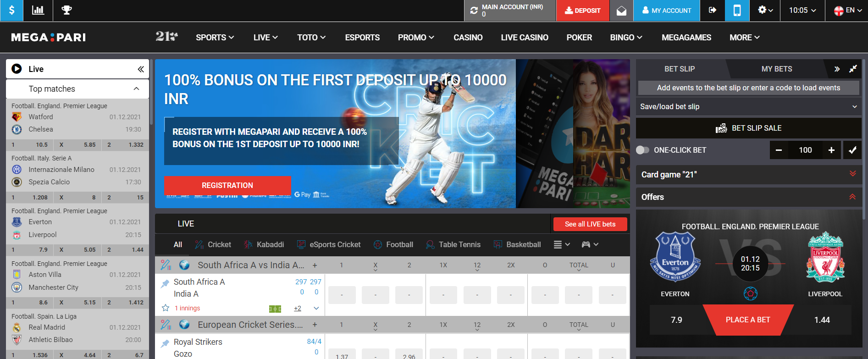Filter live events by eSports Cricket
Image resolution: width=868 pixels, height=359 pixels.
coord(329,245)
